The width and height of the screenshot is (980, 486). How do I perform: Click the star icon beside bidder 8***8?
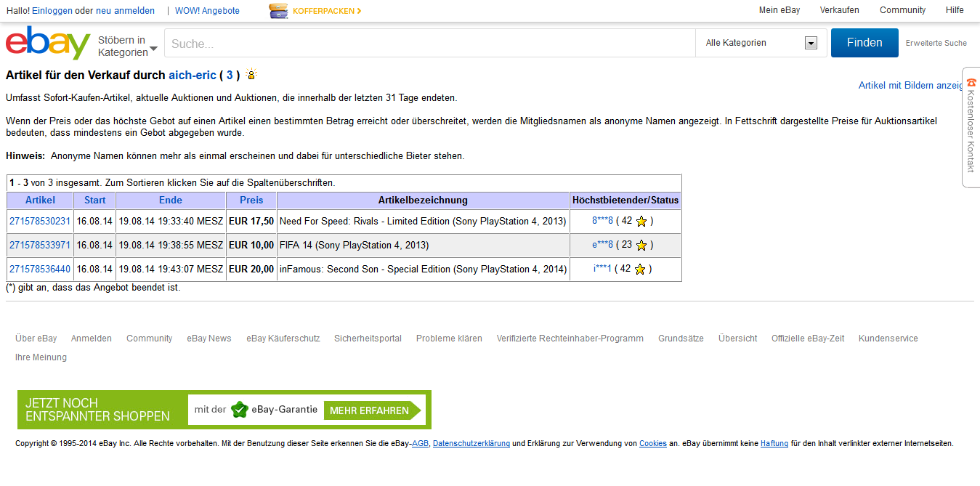tap(641, 222)
